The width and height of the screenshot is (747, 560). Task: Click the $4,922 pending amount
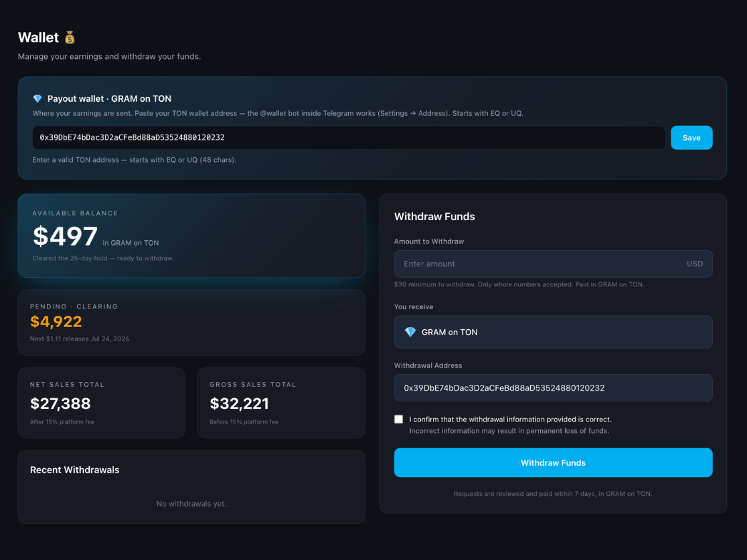pos(56,321)
